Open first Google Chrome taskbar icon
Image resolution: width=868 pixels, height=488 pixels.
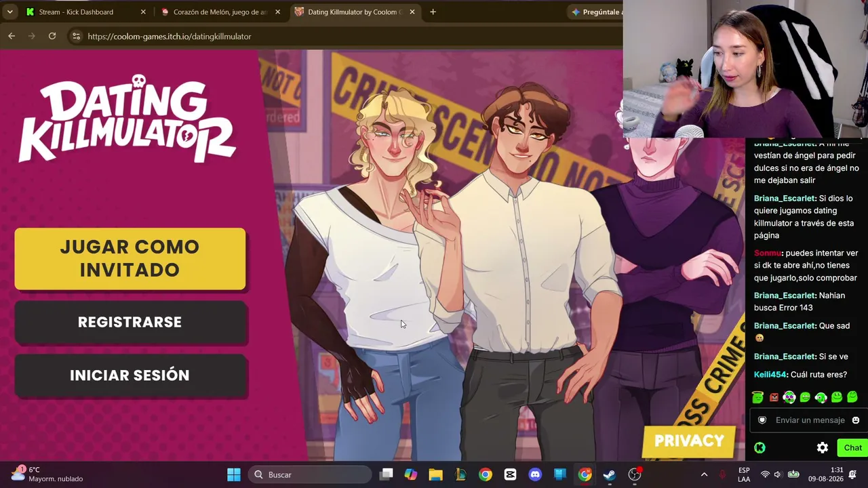click(x=485, y=474)
